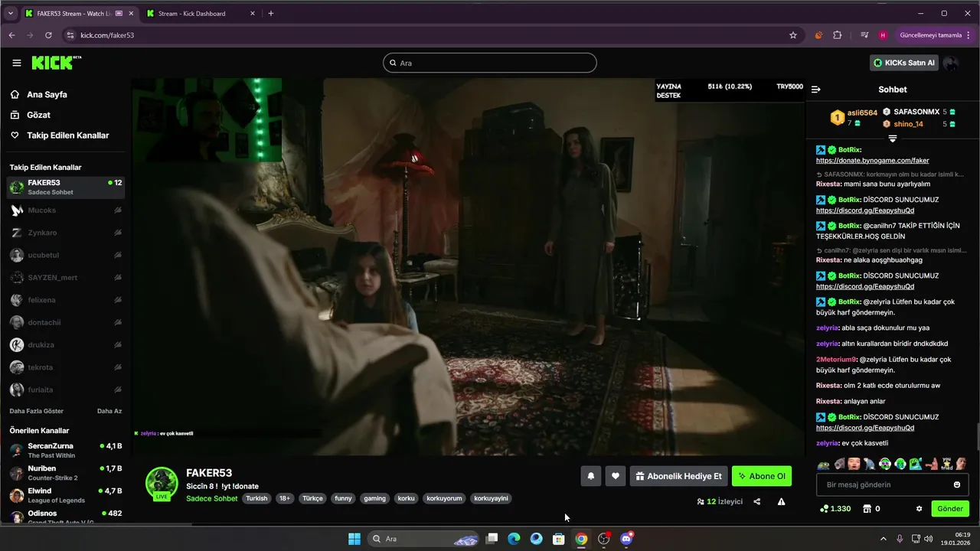Image resolution: width=980 pixels, height=551 pixels.
Task: Click the Gönder send button
Action: (x=950, y=509)
